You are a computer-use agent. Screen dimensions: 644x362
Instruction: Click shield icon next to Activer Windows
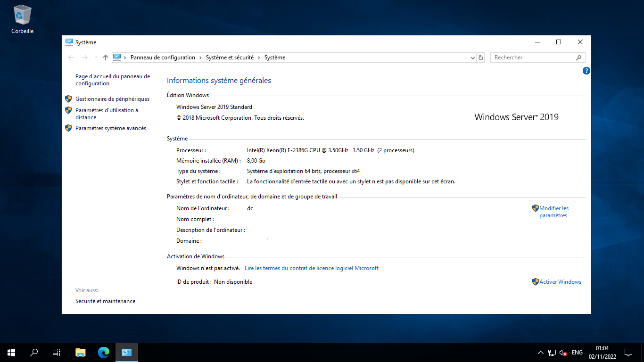click(536, 282)
